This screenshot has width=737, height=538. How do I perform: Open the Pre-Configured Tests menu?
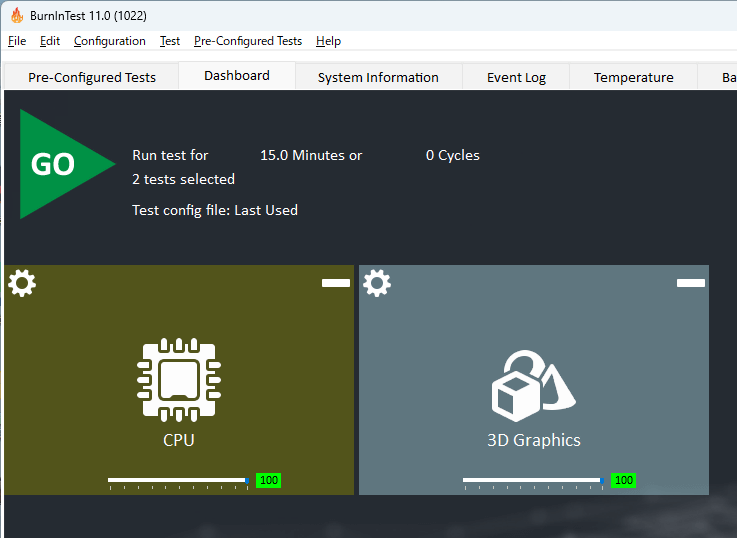248,41
